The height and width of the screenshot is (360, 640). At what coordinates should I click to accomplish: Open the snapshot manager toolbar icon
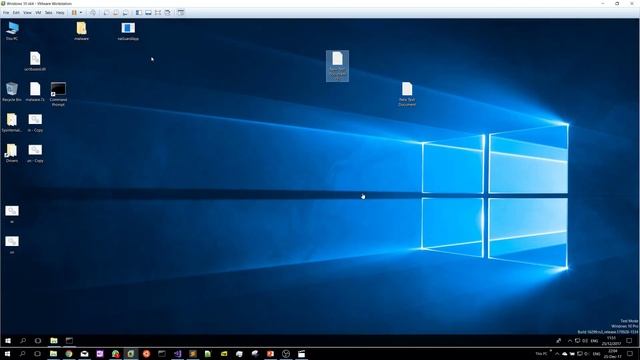coord(126,13)
